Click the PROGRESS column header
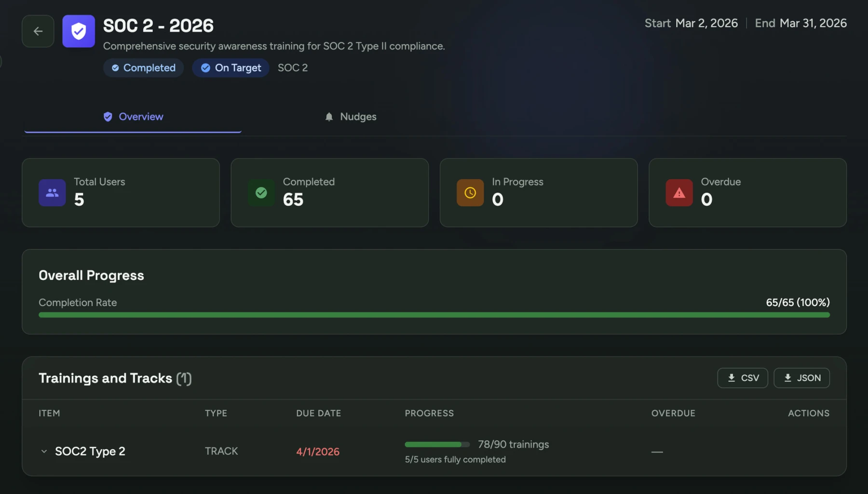Image resolution: width=868 pixels, height=494 pixels. tap(429, 414)
